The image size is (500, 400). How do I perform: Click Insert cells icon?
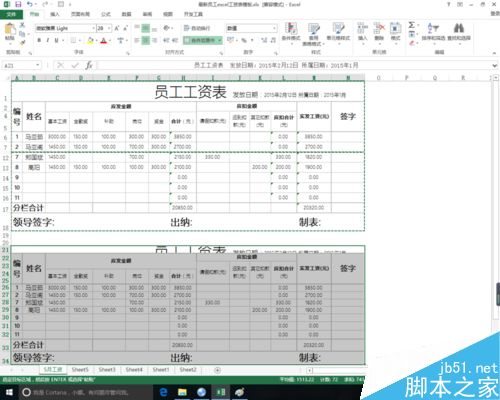coord(362,29)
